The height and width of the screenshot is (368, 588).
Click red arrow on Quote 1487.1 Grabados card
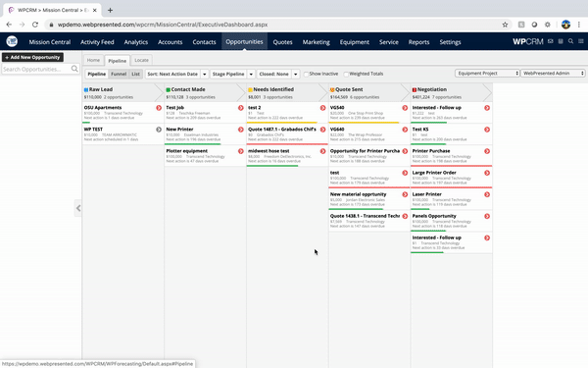pos(322,130)
